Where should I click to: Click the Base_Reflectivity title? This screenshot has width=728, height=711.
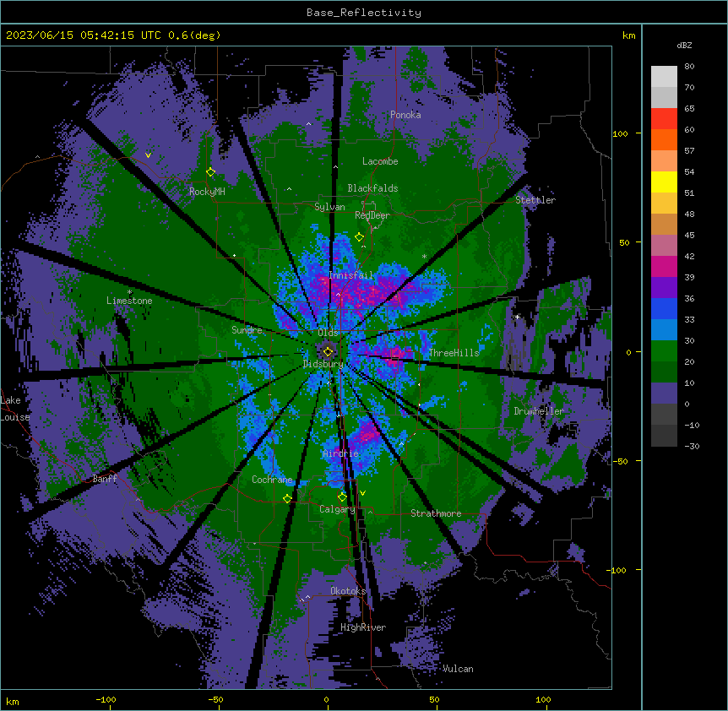(364, 13)
